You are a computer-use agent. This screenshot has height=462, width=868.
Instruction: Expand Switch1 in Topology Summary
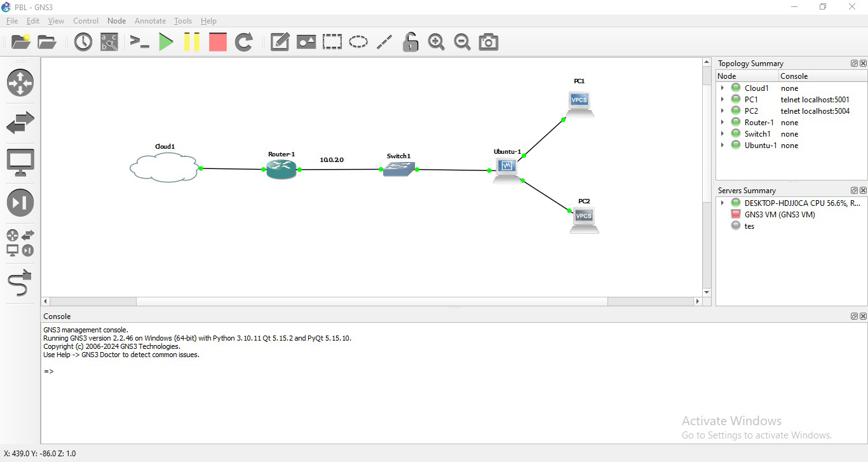[722, 134]
